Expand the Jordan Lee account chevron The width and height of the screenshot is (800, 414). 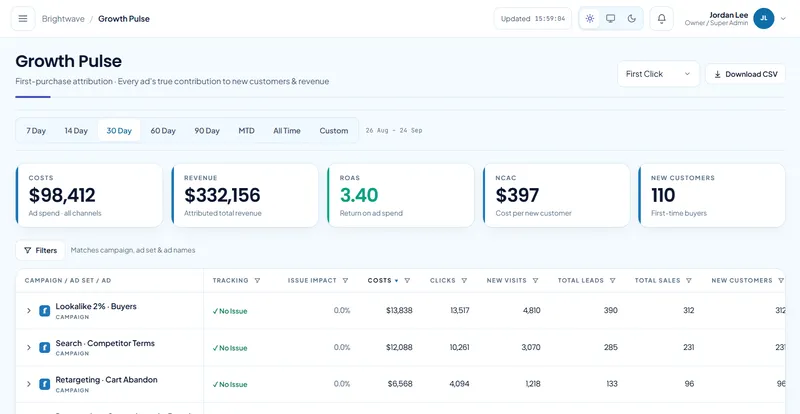click(784, 19)
